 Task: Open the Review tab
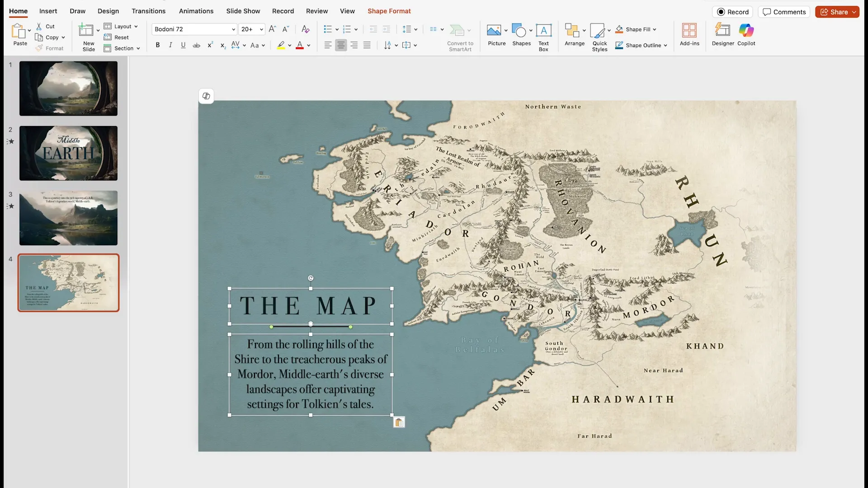pos(317,11)
